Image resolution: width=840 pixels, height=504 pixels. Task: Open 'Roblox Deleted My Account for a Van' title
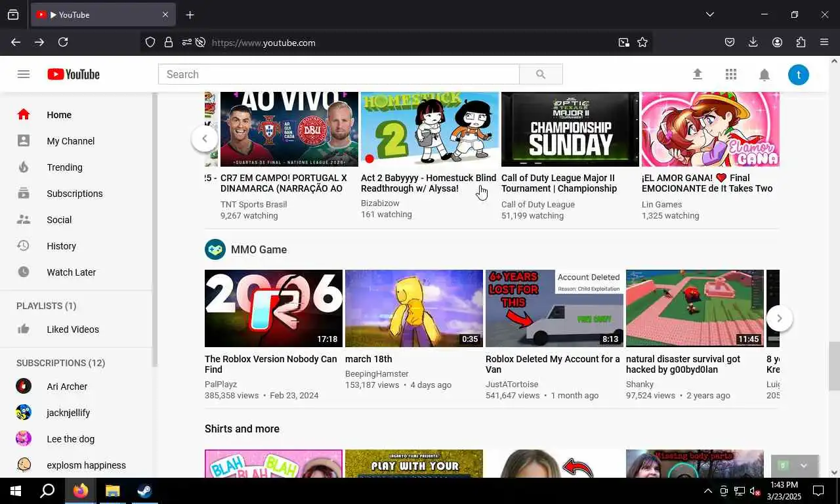click(553, 364)
